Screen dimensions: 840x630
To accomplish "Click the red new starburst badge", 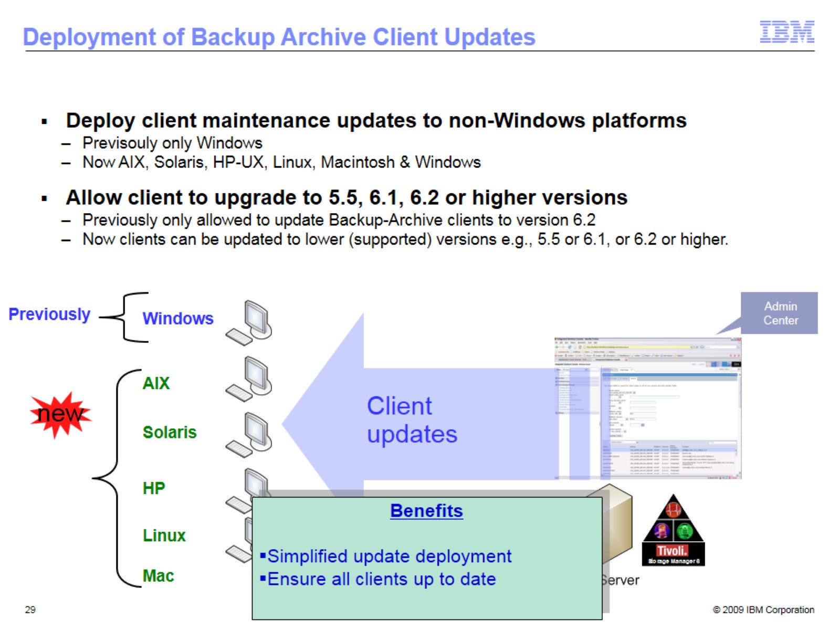I will (x=60, y=415).
